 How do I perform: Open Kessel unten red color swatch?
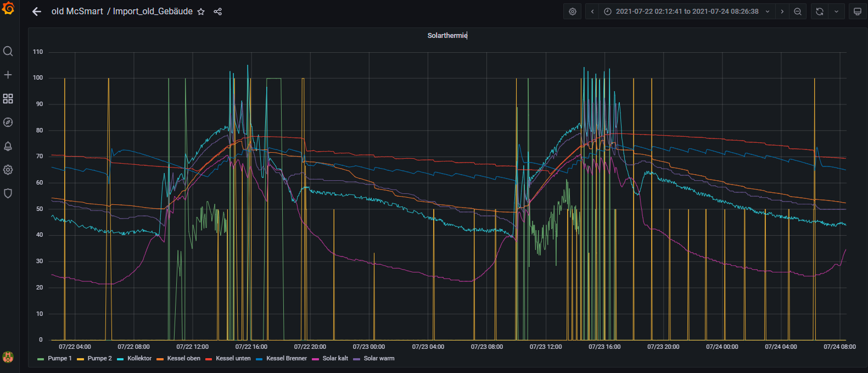pos(209,359)
